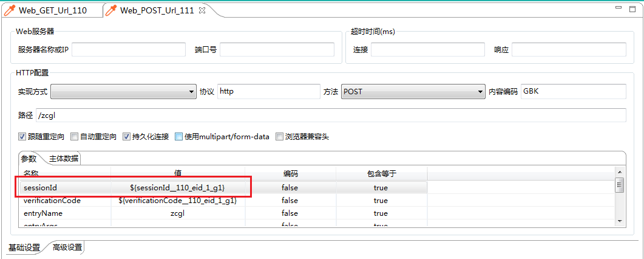Screen dimensions: 644x259
Task: Click the true cell in sessionId row
Action: (381, 188)
